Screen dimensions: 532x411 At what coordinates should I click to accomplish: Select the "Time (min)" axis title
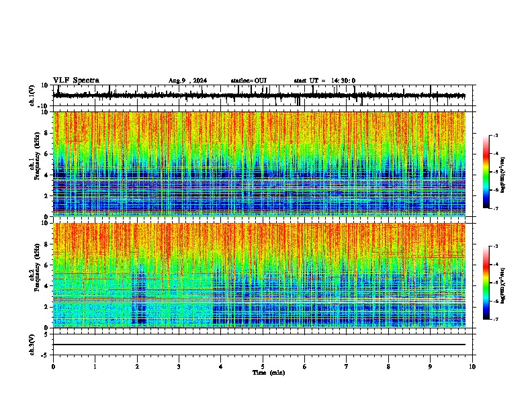click(x=269, y=373)
